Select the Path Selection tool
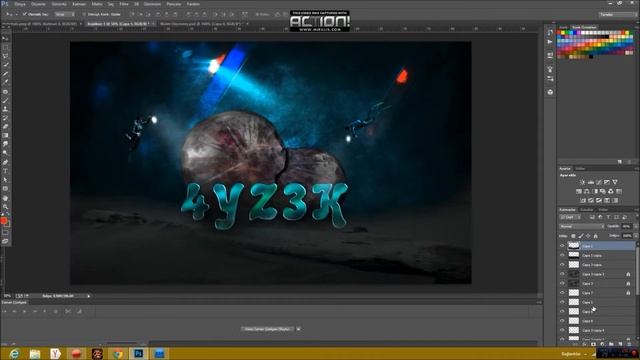The height and width of the screenshot is (360, 640). point(5,180)
